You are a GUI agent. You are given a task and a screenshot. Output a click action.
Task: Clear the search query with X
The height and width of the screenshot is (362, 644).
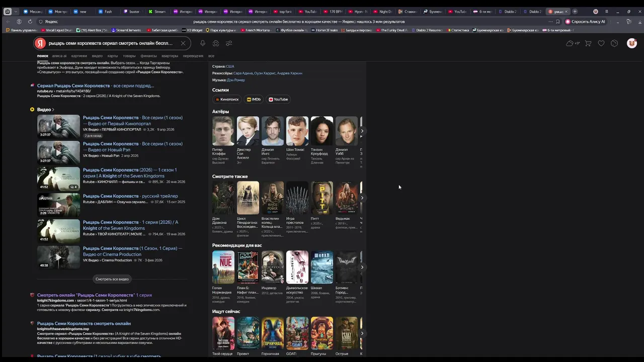coord(183,43)
